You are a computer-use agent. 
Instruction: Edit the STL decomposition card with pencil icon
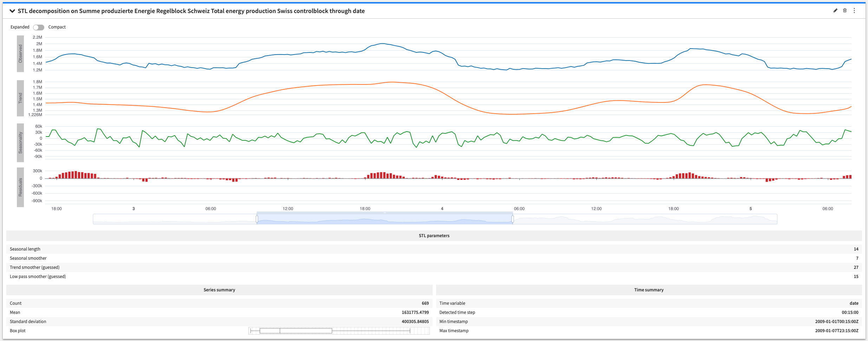coord(835,11)
